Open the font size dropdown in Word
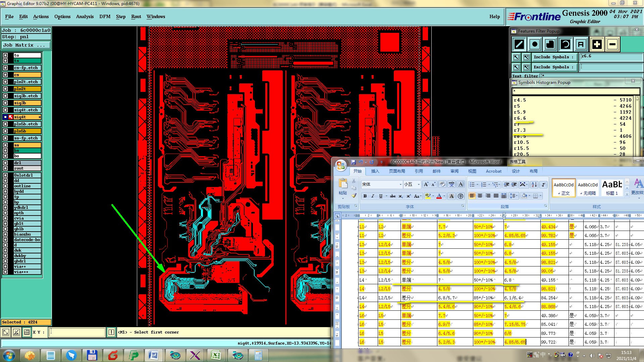The width and height of the screenshot is (644, 362). 419,184
